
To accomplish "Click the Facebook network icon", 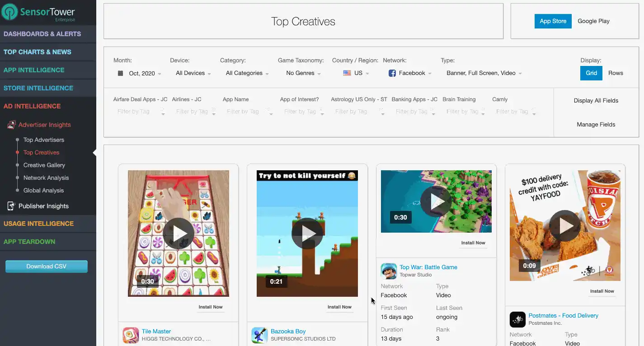I will [392, 73].
